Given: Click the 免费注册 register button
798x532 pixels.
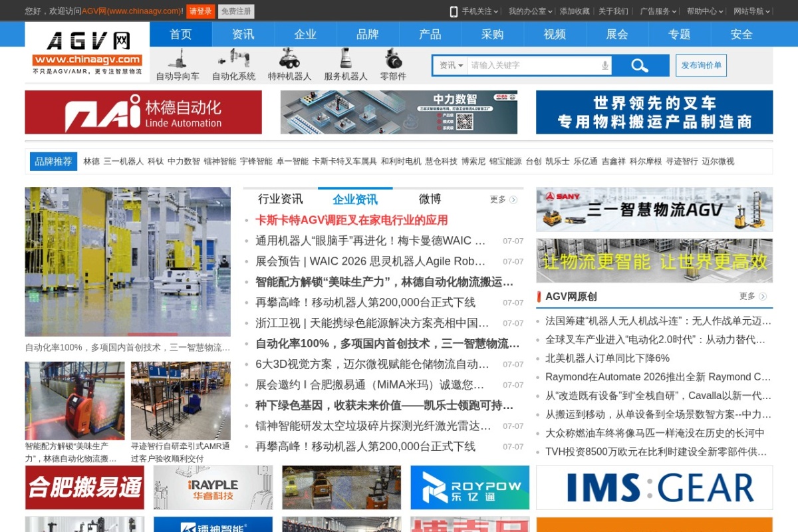Looking at the screenshot, I should pos(236,11).
